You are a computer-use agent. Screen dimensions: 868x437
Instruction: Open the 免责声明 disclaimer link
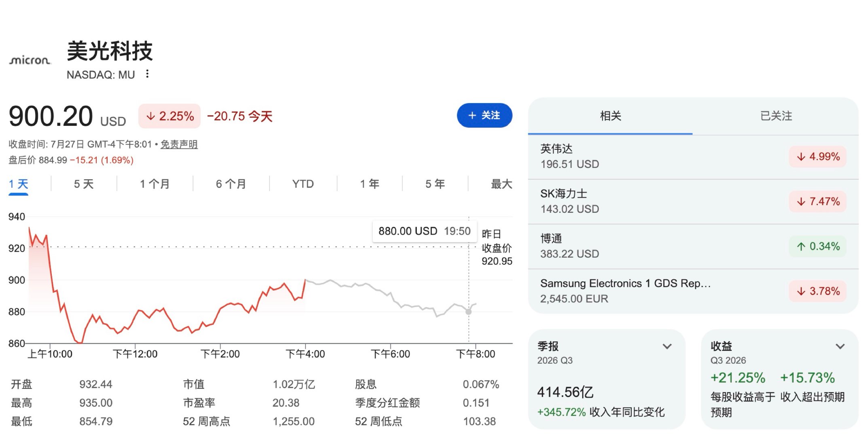(x=179, y=144)
